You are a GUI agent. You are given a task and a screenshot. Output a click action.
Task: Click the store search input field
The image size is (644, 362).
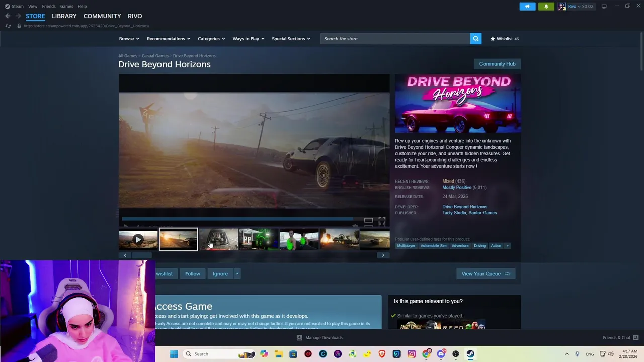395,39
